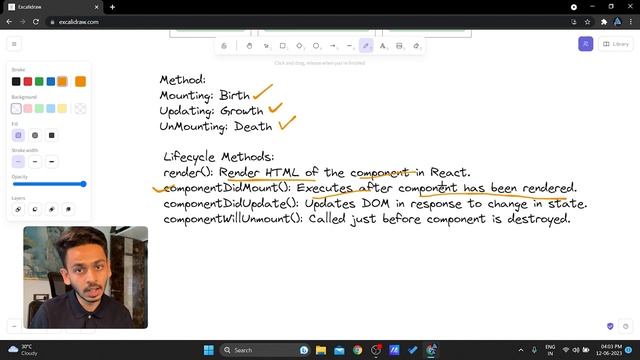640x360 pixels.
Task: Select the Arrow tool
Action: tap(333, 46)
